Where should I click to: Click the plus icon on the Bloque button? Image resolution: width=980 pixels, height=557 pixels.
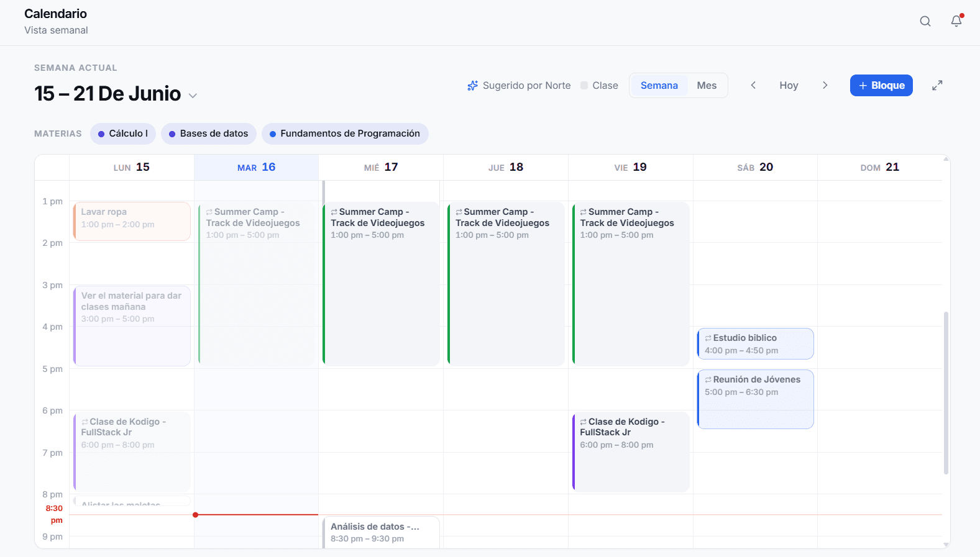click(x=863, y=86)
